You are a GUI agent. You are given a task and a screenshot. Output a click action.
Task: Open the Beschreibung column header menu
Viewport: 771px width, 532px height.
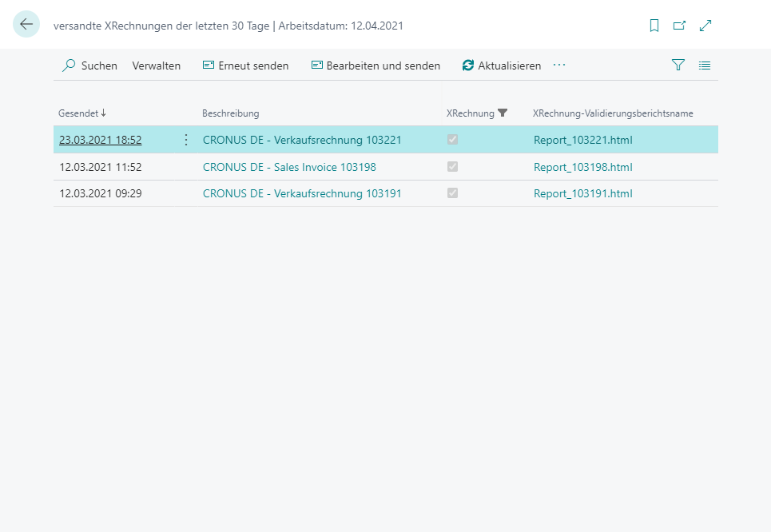click(x=231, y=113)
